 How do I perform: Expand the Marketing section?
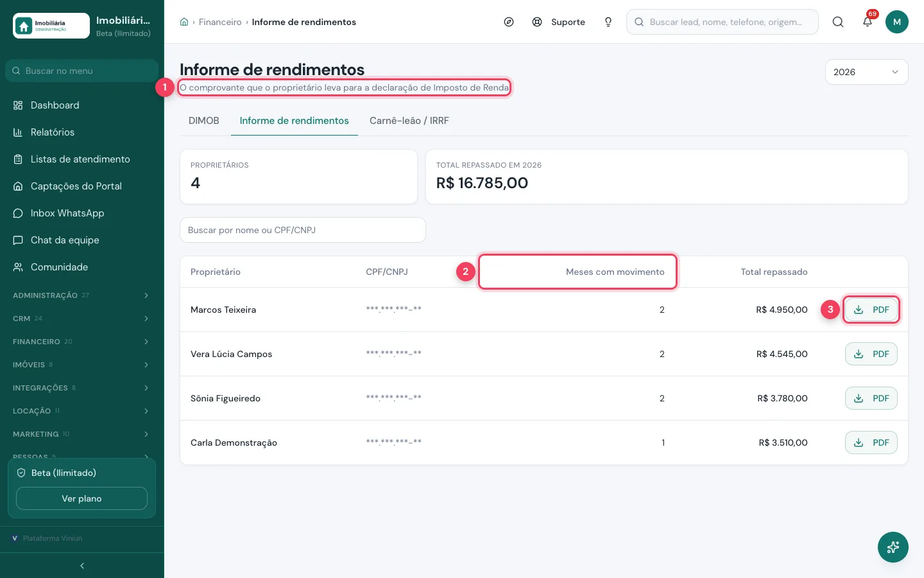coord(82,434)
